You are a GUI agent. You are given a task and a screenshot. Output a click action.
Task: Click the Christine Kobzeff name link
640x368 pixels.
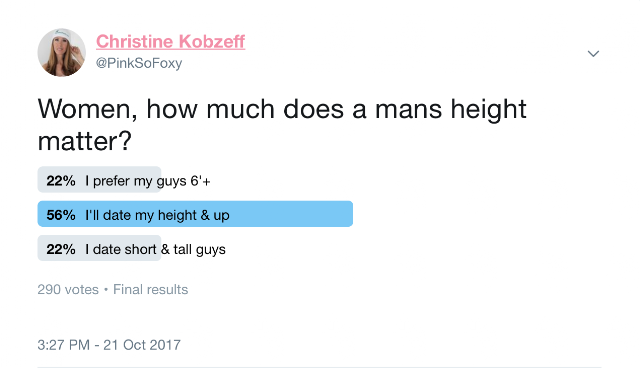170,42
